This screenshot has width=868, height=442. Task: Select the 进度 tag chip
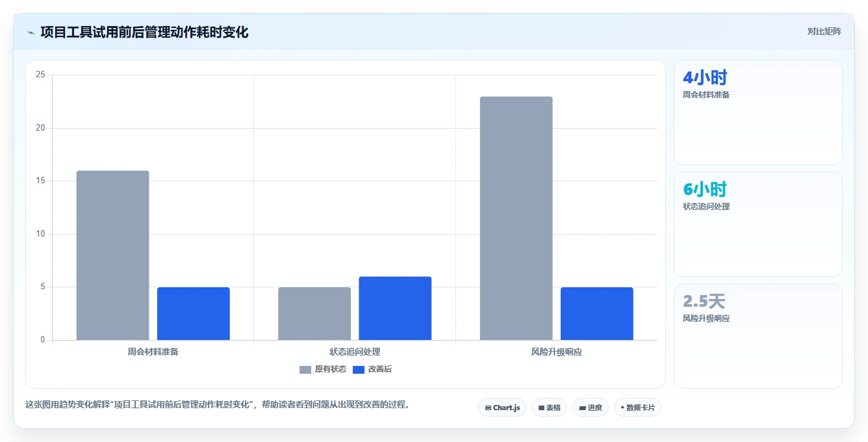[x=591, y=408]
